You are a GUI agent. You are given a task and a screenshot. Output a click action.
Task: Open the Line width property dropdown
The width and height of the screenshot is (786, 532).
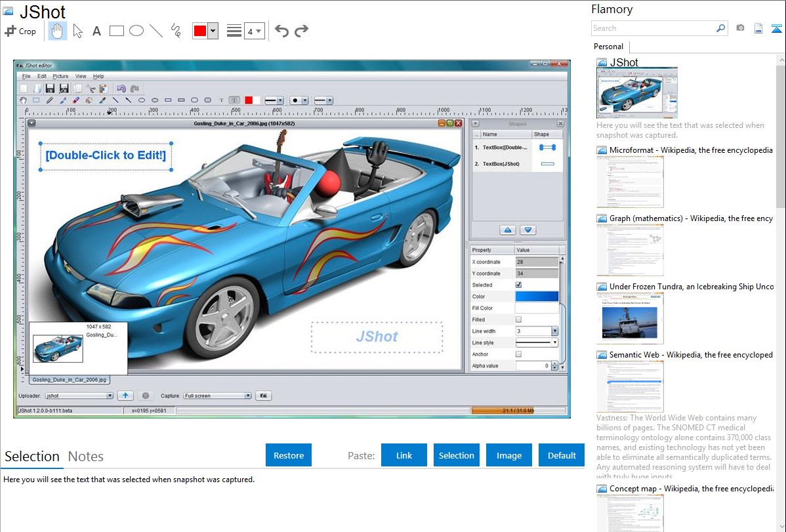[554, 331]
